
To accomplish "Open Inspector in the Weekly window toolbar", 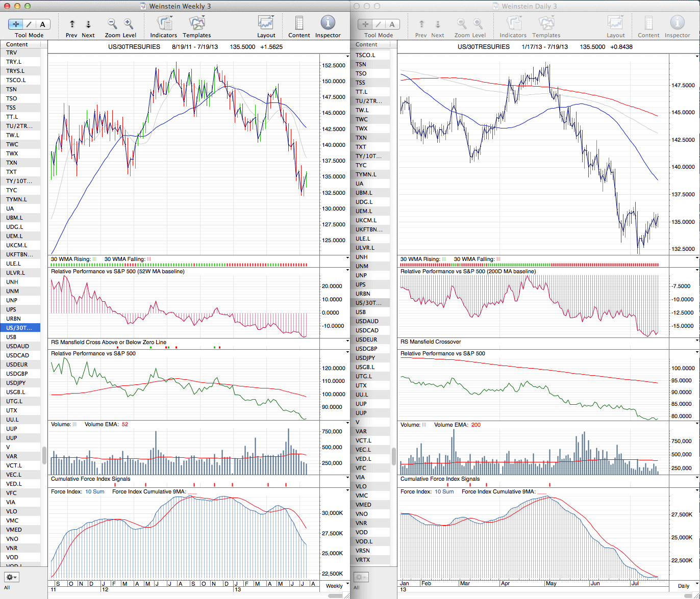I will click(x=328, y=23).
